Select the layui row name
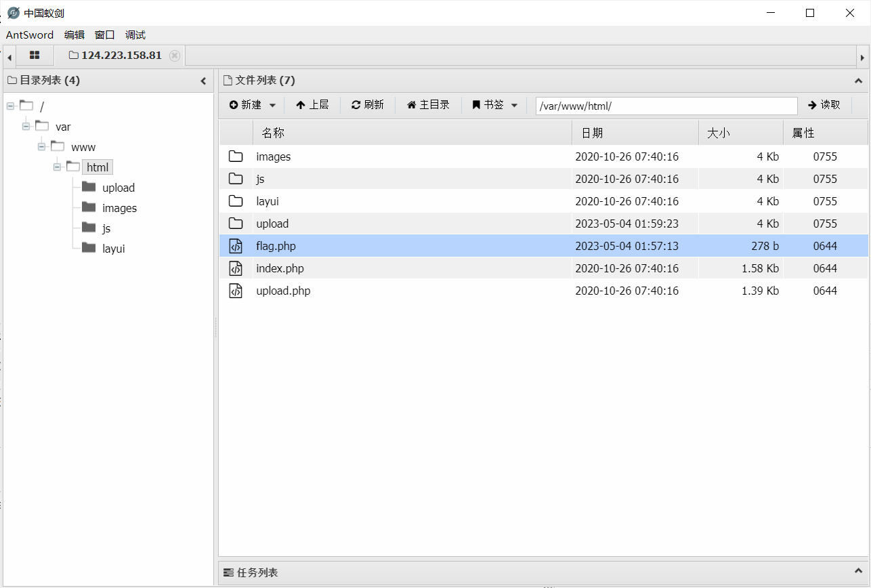871x588 pixels. [268, 201]
